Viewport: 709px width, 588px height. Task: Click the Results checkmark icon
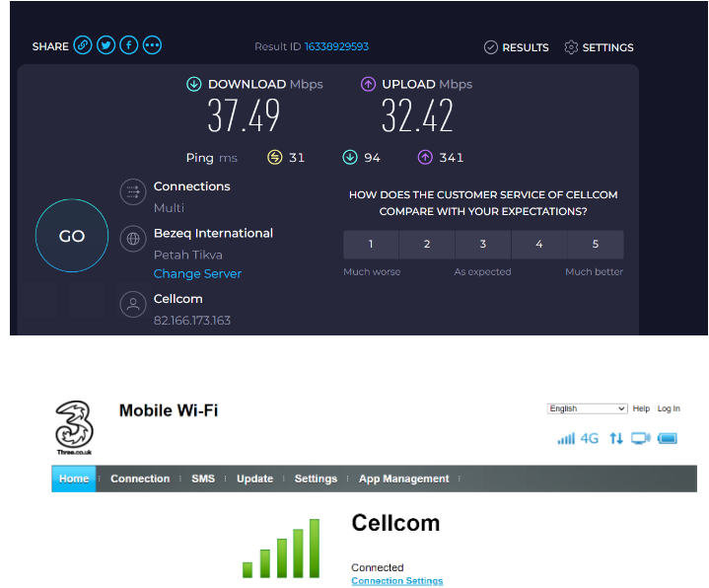pyautogui.click(x=491, y=47)
